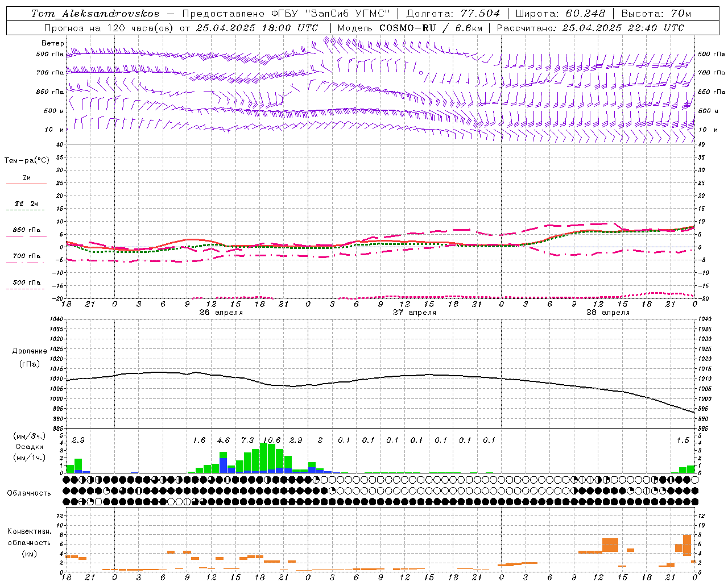Click Рассчитано: 25.04.2025 22:40 UTC text
The height and width of the screenshot is (582, 728).
click(x=590, y=28)
